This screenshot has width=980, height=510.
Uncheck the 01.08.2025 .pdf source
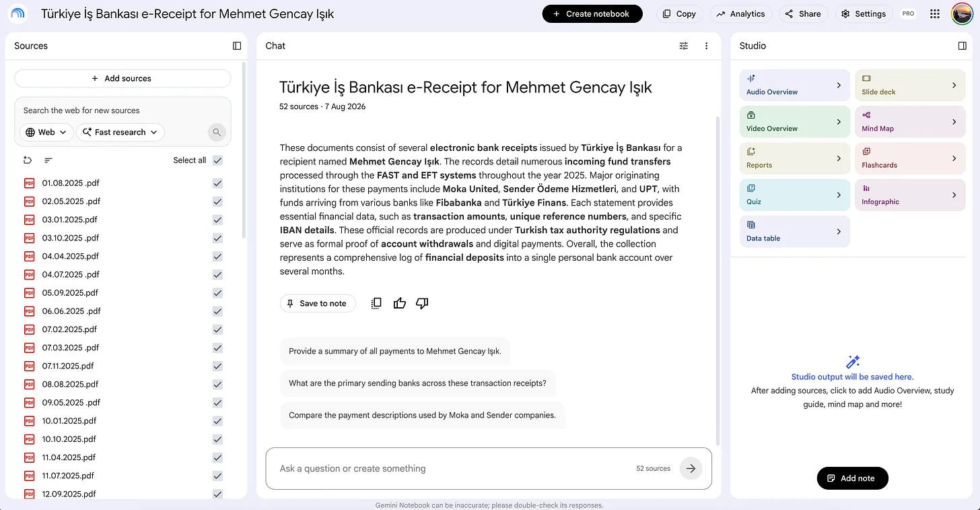pos(217,183)
